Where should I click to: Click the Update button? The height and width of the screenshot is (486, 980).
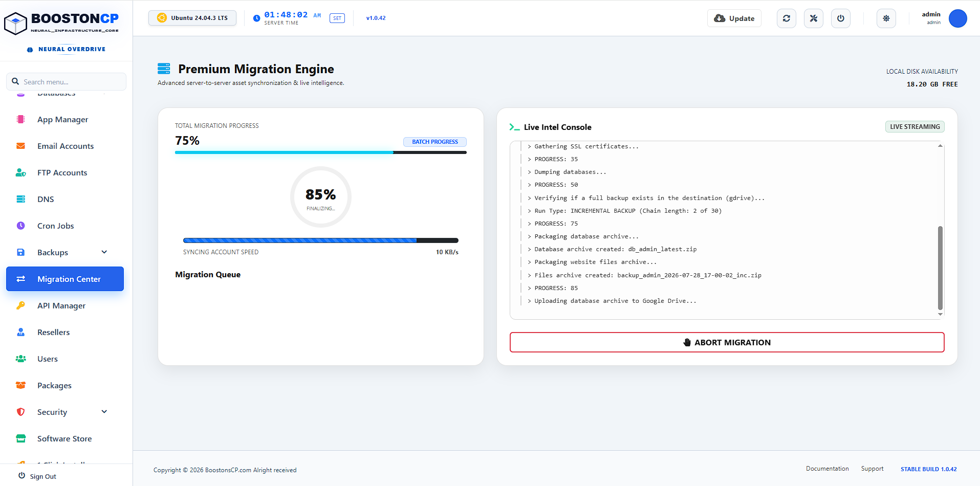coord(734,18)
